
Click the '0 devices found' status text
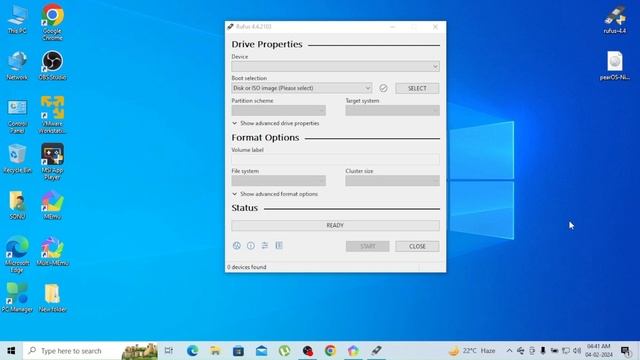(247, 267)
